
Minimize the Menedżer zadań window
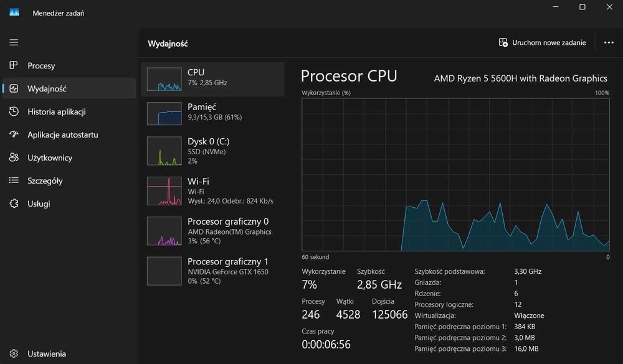point(556,7)
